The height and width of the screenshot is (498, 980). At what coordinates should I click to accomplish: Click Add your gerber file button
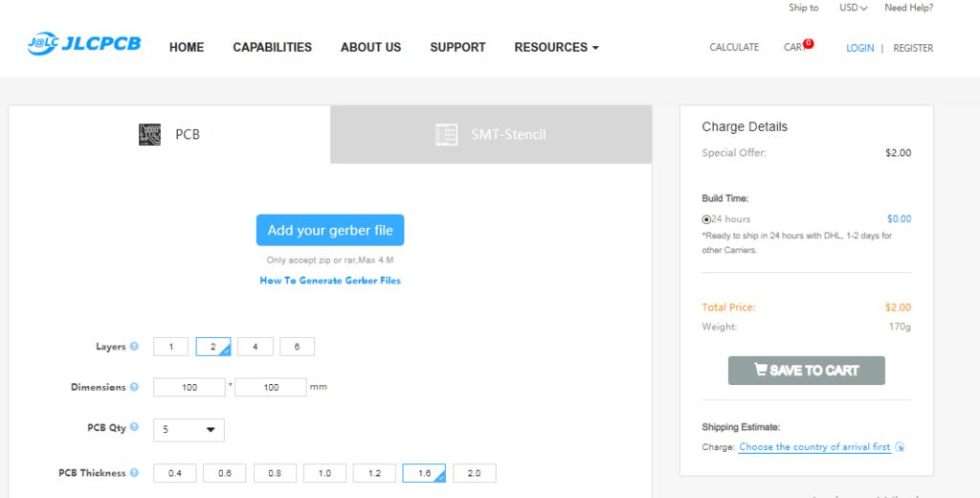[x=330, y=230]
